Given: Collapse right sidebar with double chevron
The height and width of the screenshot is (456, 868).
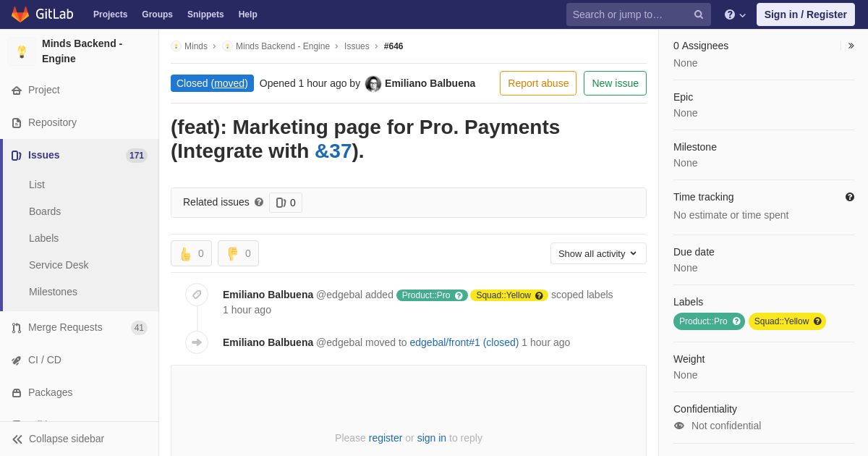Looking at the screenshot, I should coord(851,46).
